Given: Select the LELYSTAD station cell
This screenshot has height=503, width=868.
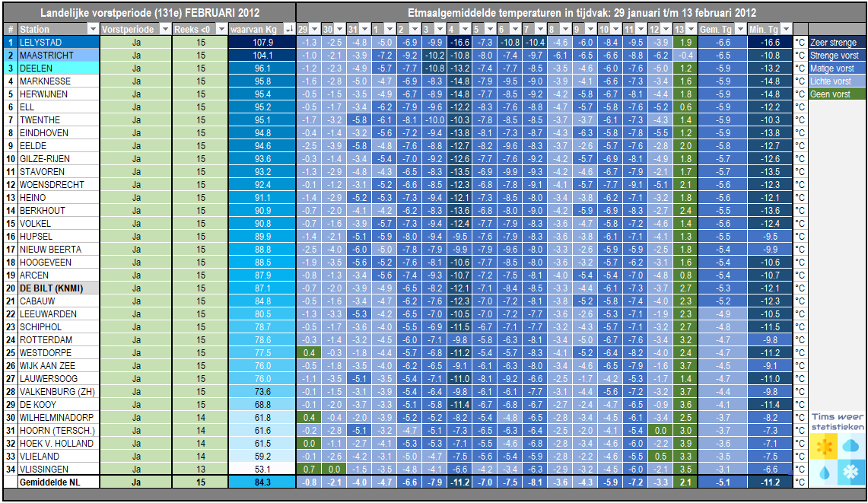Looking at the screenshot, I should click(x=59, y=42).
